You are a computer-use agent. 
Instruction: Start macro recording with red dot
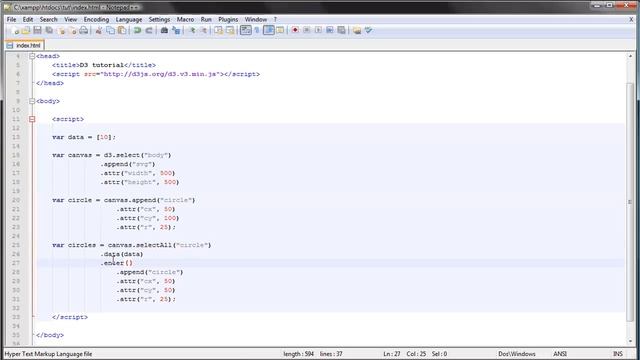(295, 31)
